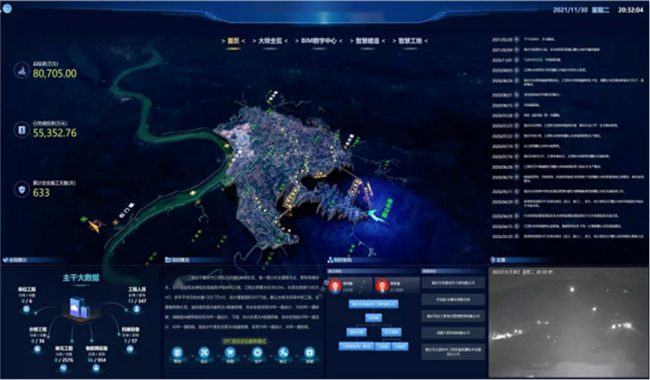Image resolution: width=650 pixels, height=380 pixels.
Task: Click the project overview panel header icon
Action: (x=168, y=260)
